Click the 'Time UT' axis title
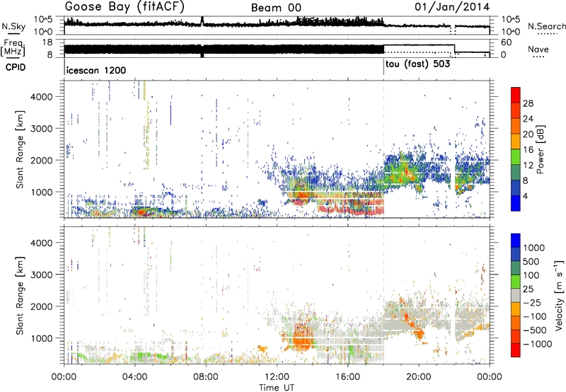Image resolution: width=566 pixels, height=392 pixels. [x=277, y=388]
